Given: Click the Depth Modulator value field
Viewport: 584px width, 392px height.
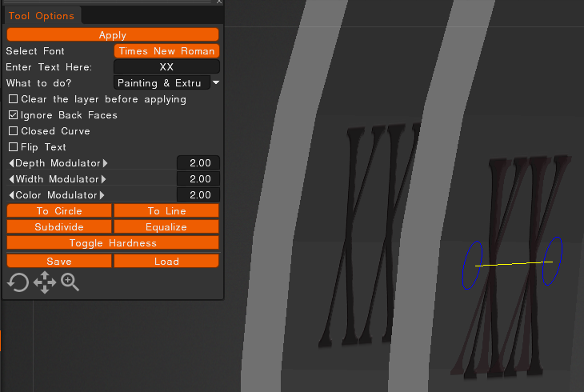Looking at the screenshot, I should point(198,163).
